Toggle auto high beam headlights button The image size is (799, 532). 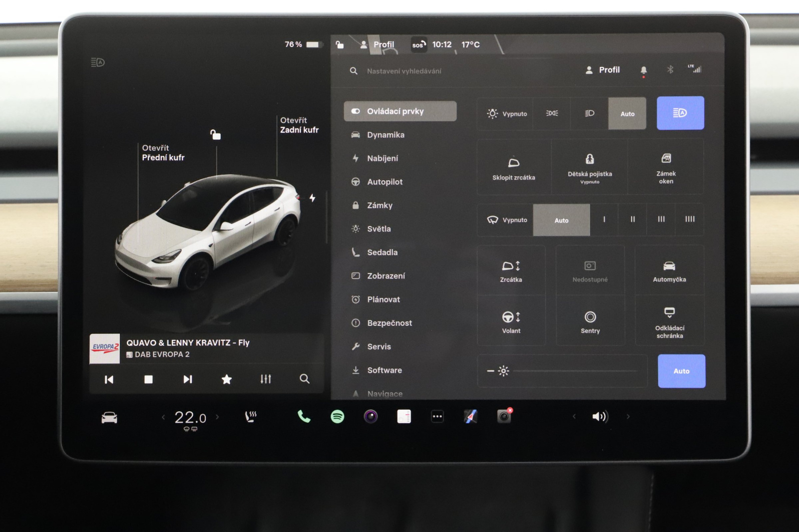680,113
